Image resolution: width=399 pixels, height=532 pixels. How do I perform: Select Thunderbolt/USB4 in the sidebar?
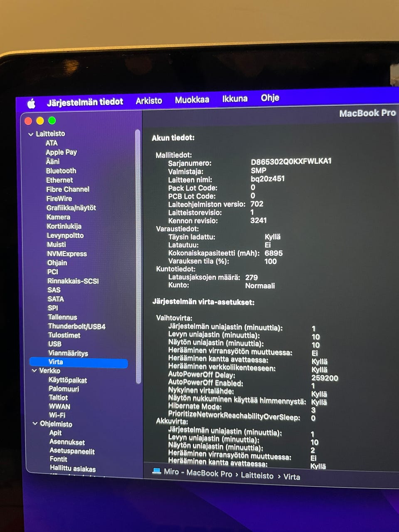pyautogui.click(x=76, y=326)
